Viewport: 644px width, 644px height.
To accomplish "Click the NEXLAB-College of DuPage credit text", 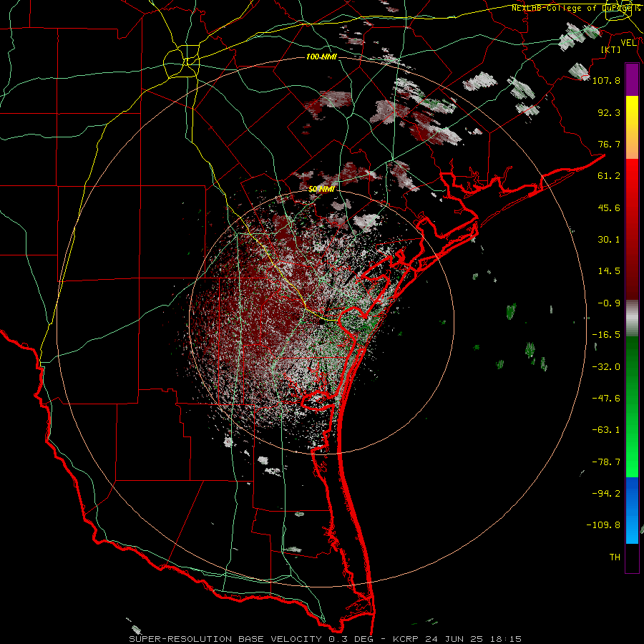I will coord(576,8).
